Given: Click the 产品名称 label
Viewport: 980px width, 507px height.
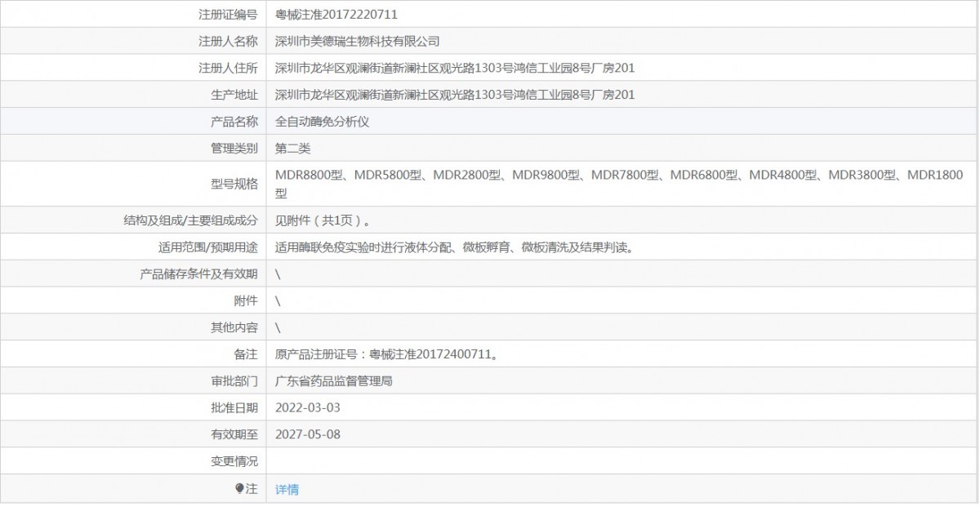Looking at the screenshot, I should pos(234,122).
